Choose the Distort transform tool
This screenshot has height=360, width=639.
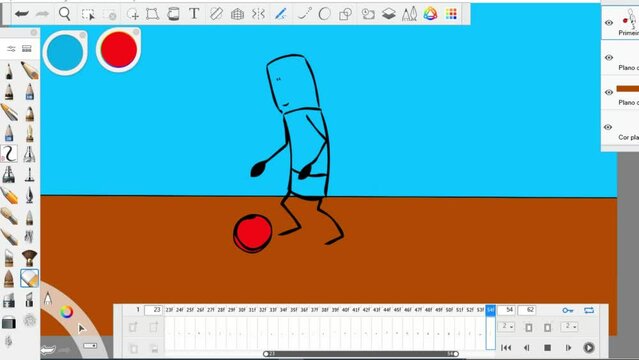point(152,14)
